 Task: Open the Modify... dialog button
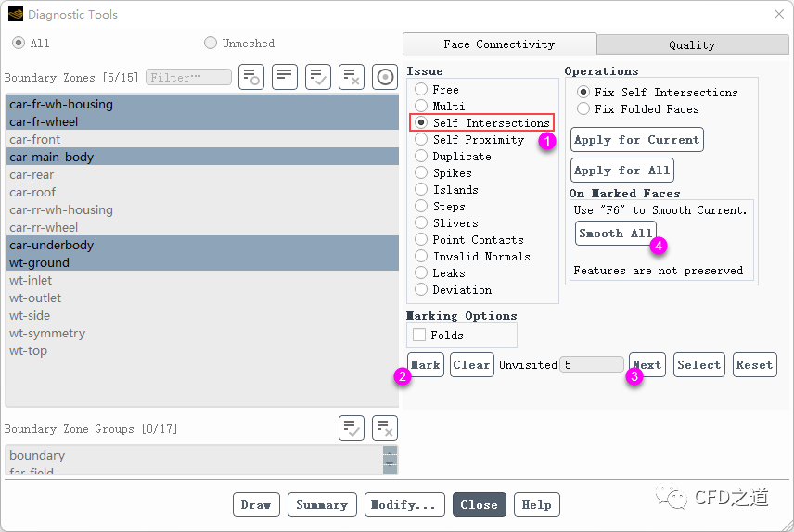click(404, 505)
